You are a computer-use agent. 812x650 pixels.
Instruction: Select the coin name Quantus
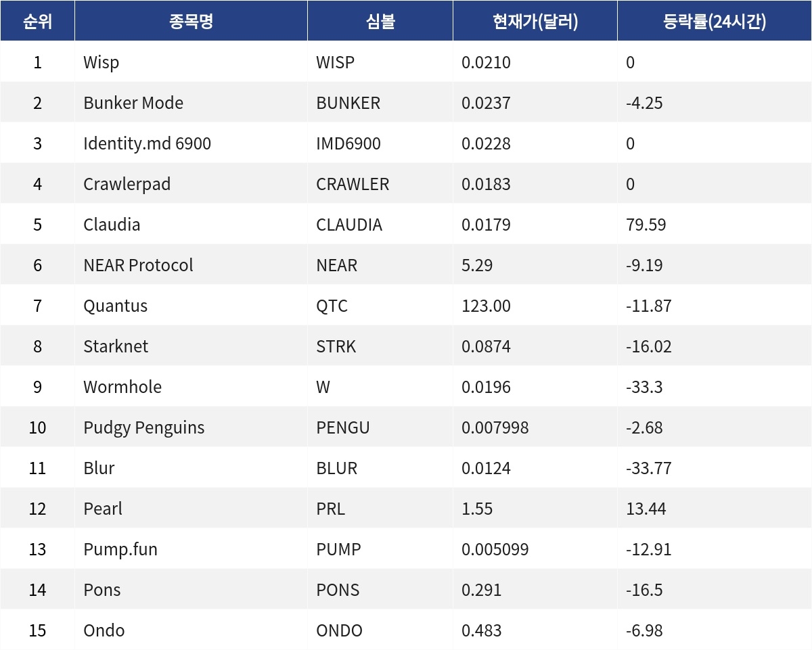click(x=116, y=306)
